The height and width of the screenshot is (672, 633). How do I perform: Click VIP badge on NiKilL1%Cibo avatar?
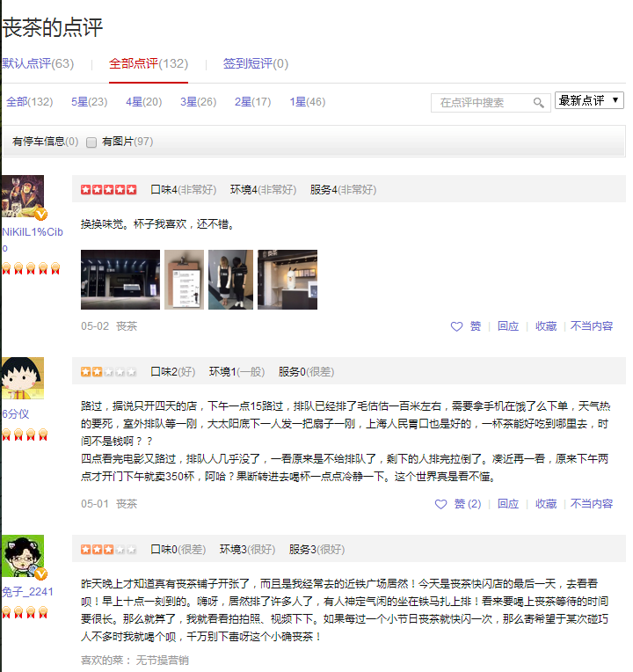pos(40,214)
